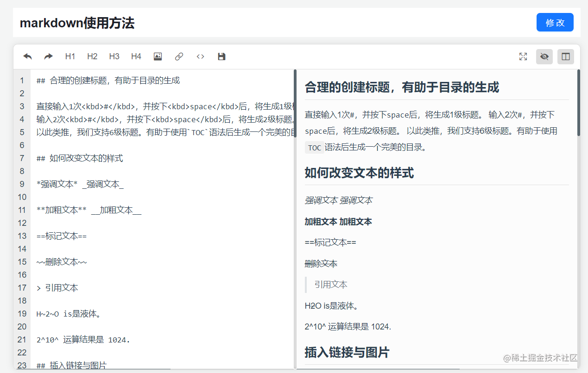The image size is (588, 373).
Task: Enter fullscreen with the expand arrows icon
Action: click(523, 56)
